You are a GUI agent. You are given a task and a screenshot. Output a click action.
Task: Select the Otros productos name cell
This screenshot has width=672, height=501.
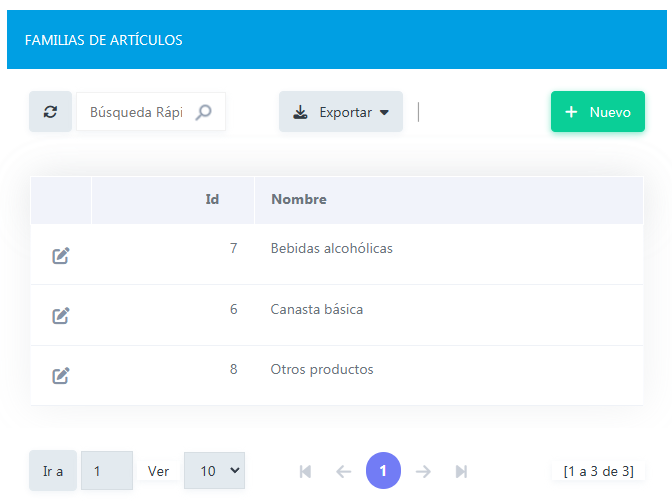[x=449, y=375]
